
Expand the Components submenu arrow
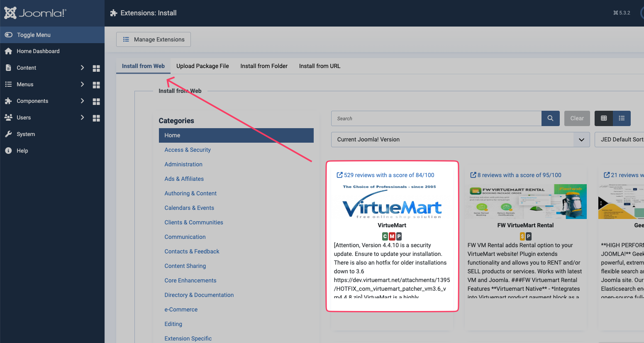[x=82, y=101]
